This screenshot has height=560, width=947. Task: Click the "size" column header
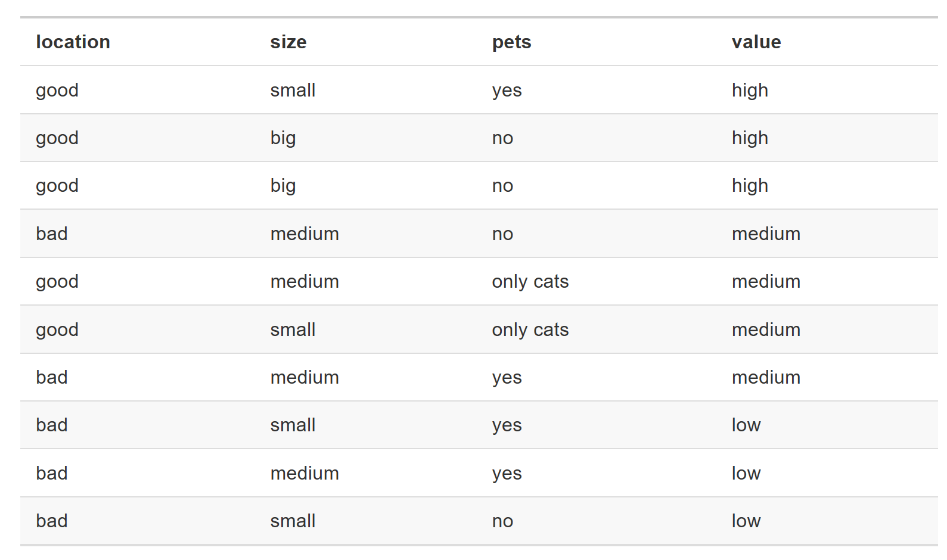[288, 42]
